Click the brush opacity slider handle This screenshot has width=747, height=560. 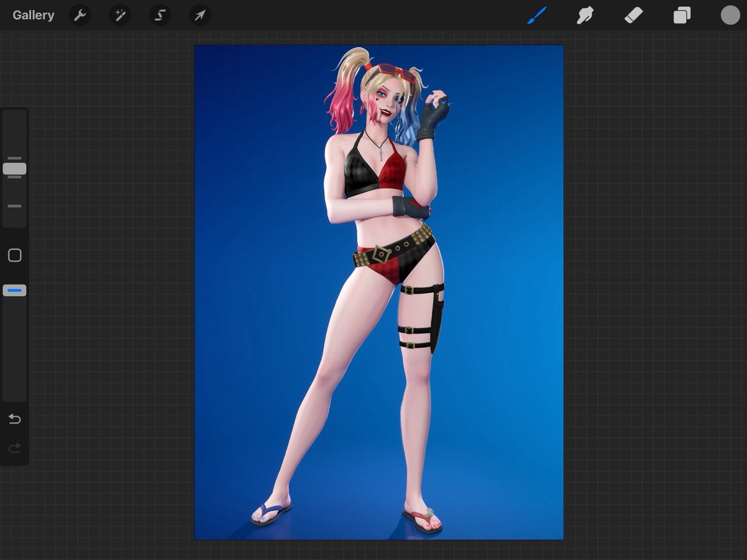[x=14, y=290]
